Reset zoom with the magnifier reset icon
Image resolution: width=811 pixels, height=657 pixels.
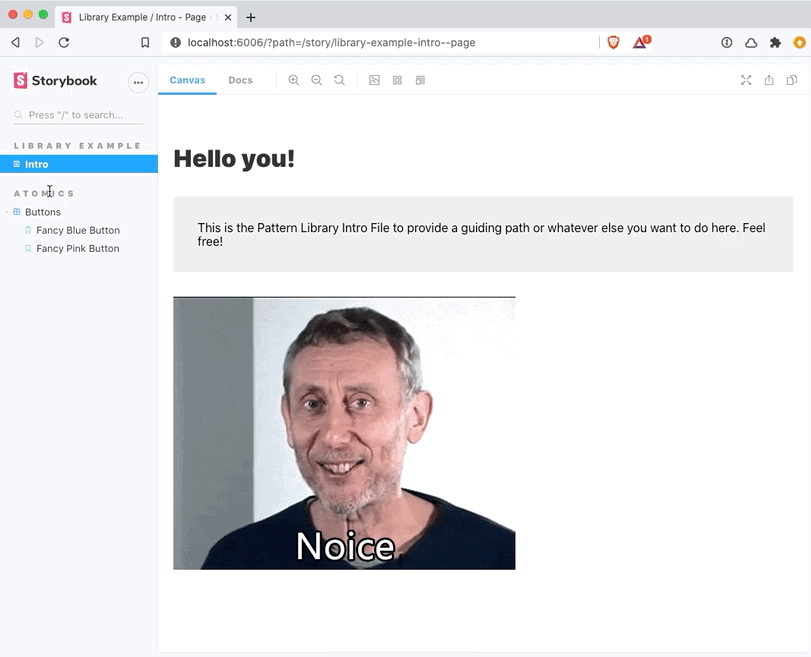point(339,80)
